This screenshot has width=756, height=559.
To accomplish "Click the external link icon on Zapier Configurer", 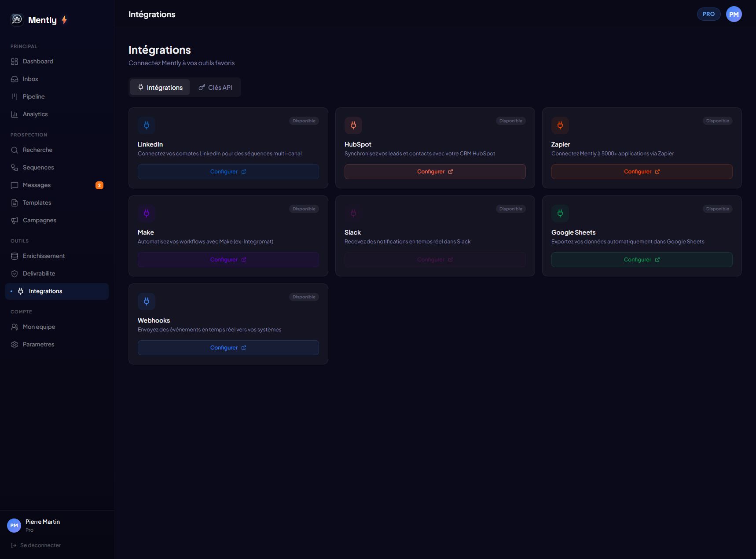I will click(x=657, y=172).
